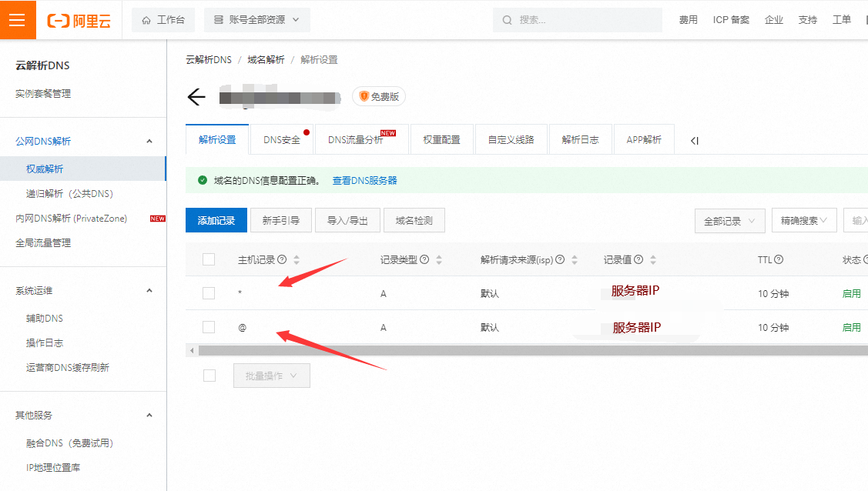This screenshot has width=868, height=491.
Task: Open 全部记录 filter dropdown
Action: (729, 221)
